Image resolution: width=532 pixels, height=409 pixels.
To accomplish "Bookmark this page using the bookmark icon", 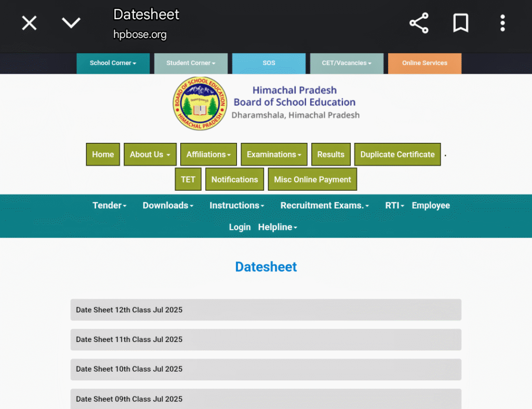I will coord(460,23).
